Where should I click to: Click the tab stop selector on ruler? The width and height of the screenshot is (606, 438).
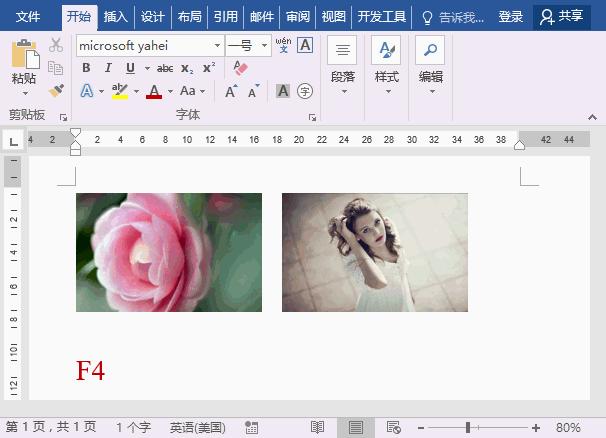[x=14, y=140]
